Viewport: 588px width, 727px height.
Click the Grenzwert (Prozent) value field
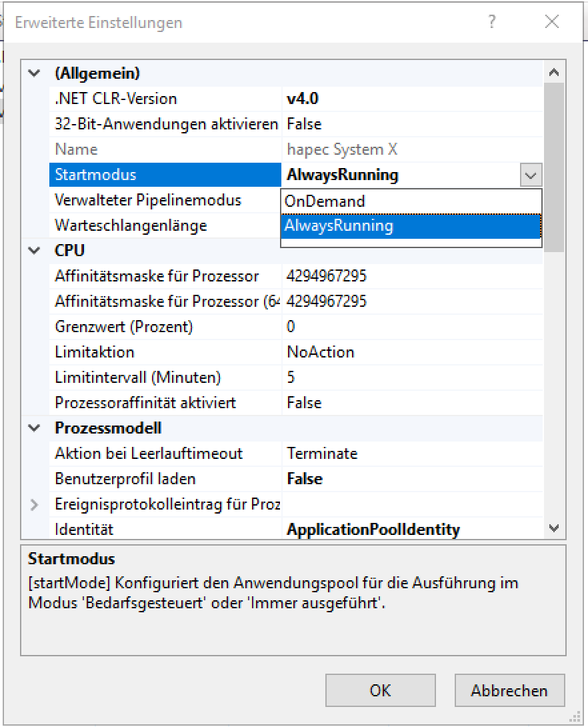pyautogui.click(x=400, y=327)
